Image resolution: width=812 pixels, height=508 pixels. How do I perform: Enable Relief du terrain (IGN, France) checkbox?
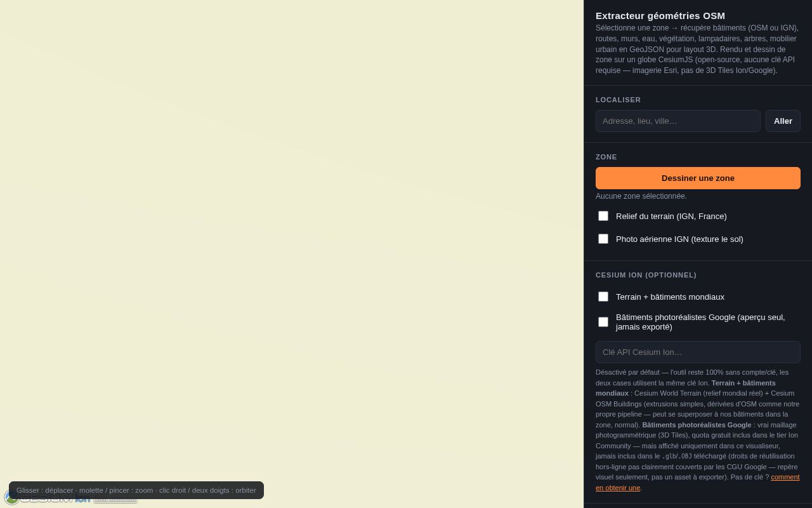(603, 216)
